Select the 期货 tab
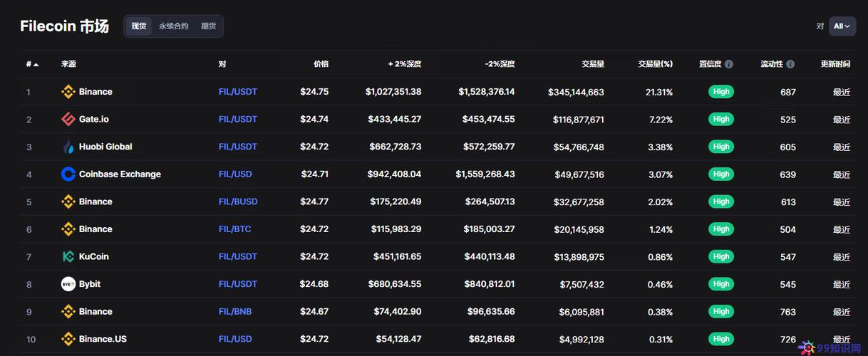The height and width of the screenshot is (356, 868). point(208,26)
